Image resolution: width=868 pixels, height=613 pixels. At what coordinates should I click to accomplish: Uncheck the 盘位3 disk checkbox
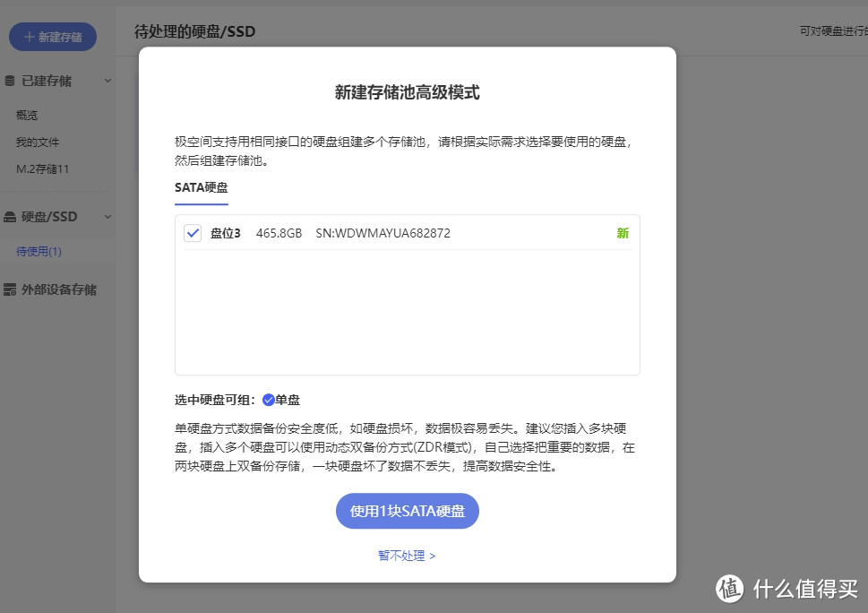coord(192,233)
